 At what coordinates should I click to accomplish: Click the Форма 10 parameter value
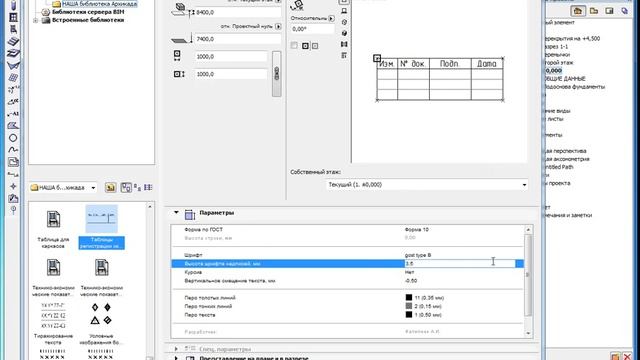pos(417,229)
